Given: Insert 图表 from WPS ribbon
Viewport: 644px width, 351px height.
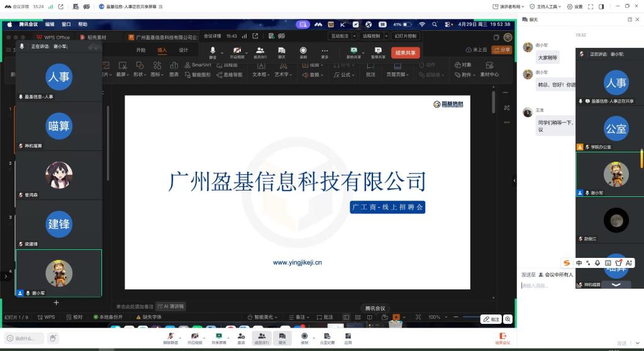Looking at the screenshot, I should coord(174,70).
